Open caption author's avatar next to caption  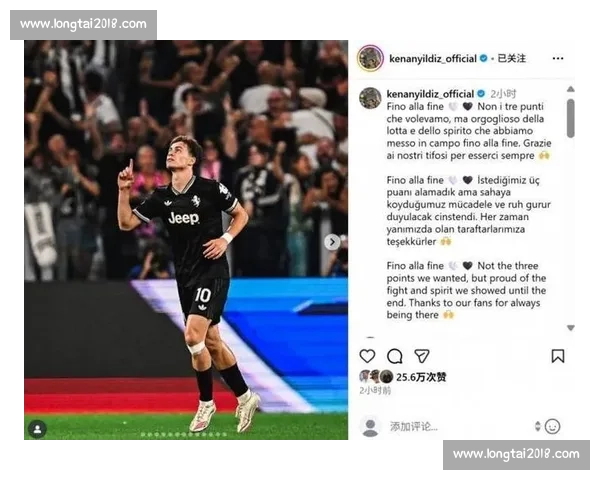coord(370,98)
